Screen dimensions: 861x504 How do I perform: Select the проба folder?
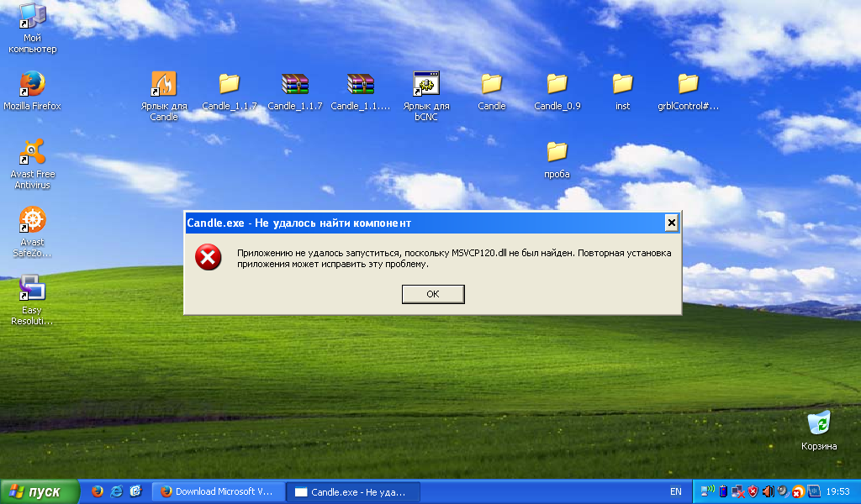(557, 159)
